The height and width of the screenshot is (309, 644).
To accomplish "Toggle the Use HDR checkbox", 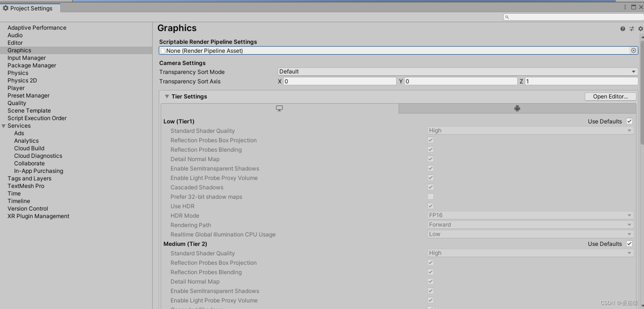I will pos(430,206).
